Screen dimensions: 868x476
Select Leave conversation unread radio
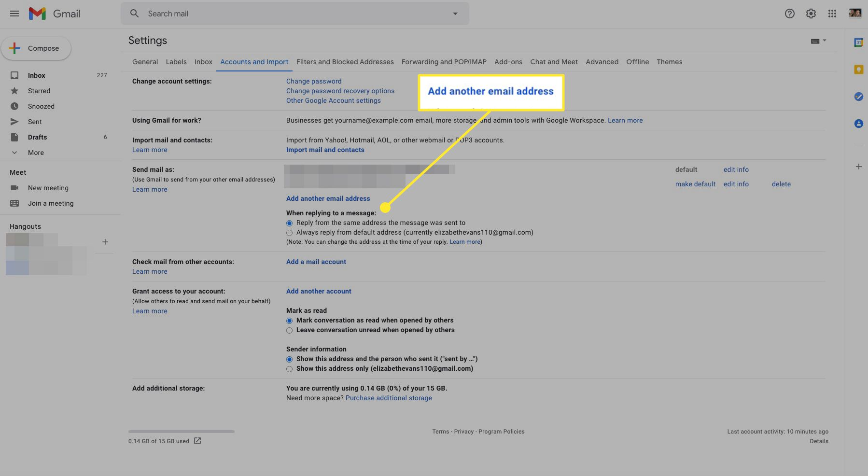(289, 330)
